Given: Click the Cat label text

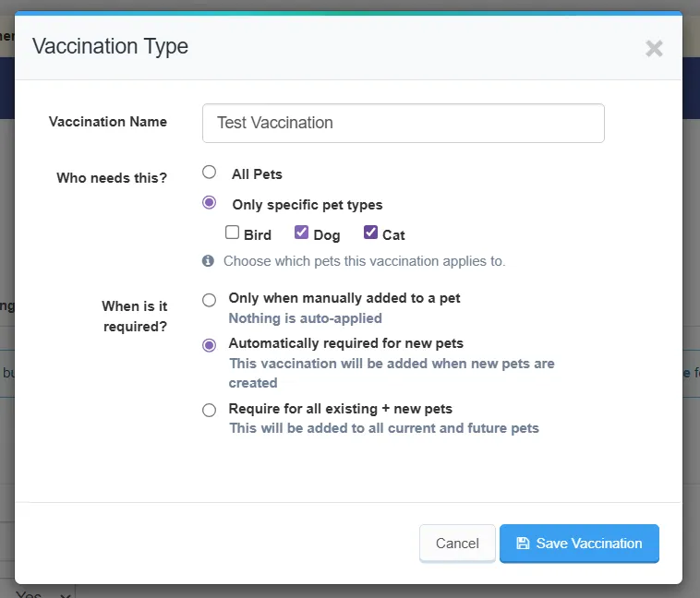Looking at the screenshot, I should pyautogui.click(x=393, y=234).
